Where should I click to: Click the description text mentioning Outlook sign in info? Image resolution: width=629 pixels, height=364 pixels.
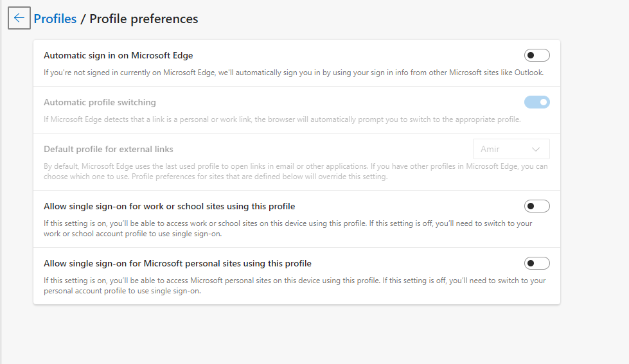click(294, 73)
